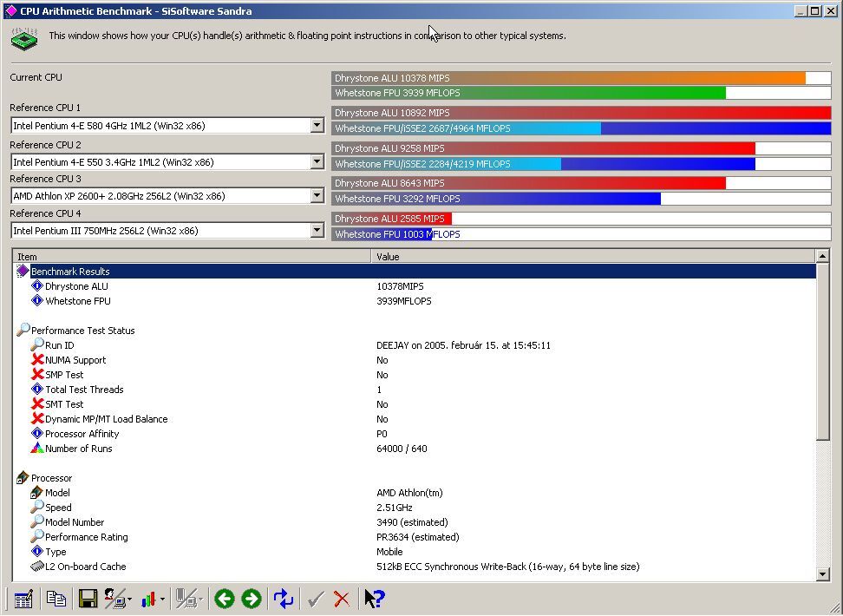Click the red X beside NUMA Support

tap(37, 359)
